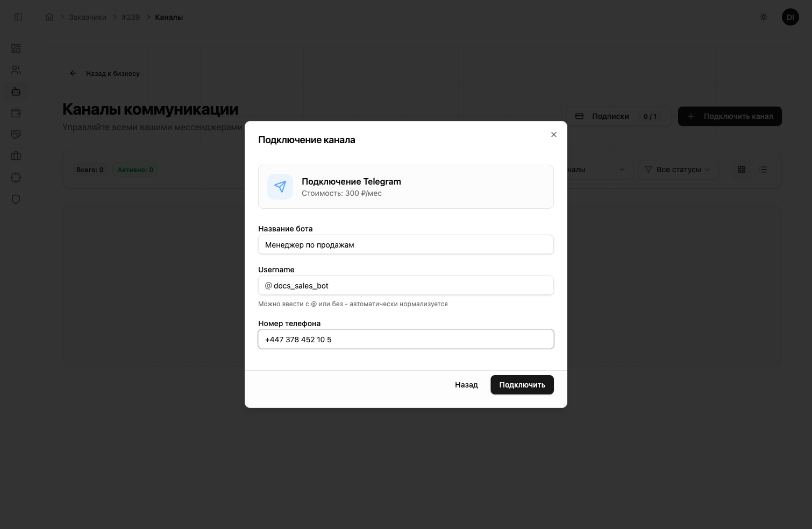812x529 pixels.
Task: Toggle the sidebar collapse icon at top left
Action: pos(18,17)
